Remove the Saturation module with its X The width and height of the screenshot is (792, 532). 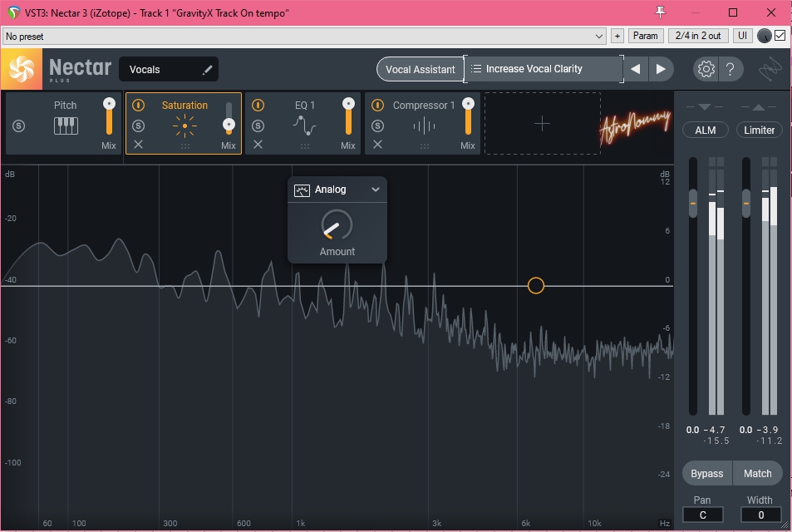click(x=138, y=145)
